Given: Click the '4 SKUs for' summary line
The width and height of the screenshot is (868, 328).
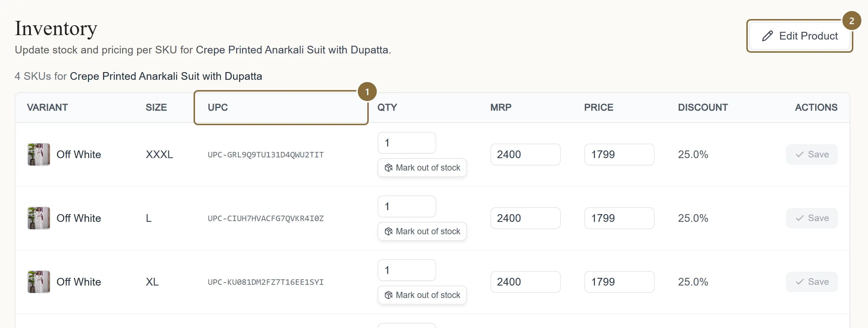Looking at the screenshot, I should click(138, 76).
